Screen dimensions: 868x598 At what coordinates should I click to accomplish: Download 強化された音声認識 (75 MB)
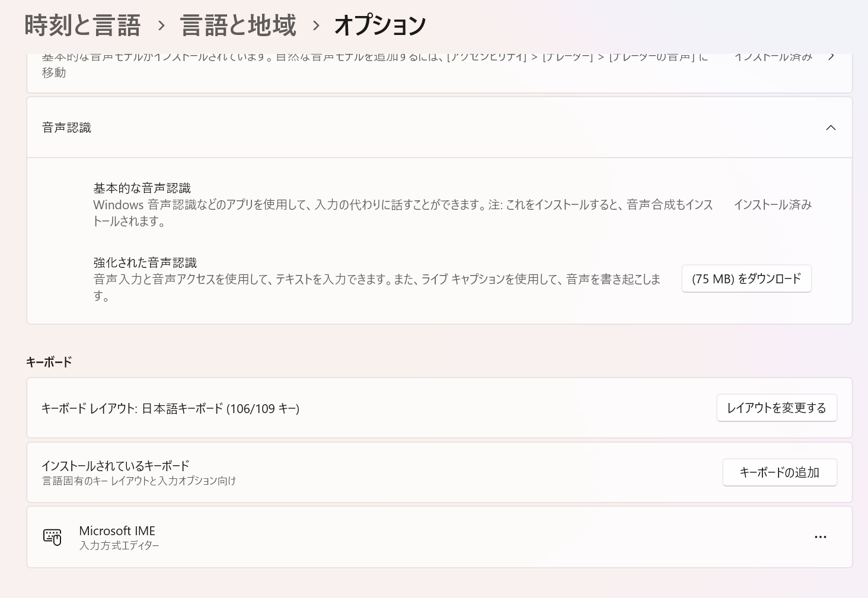[746, 279]
